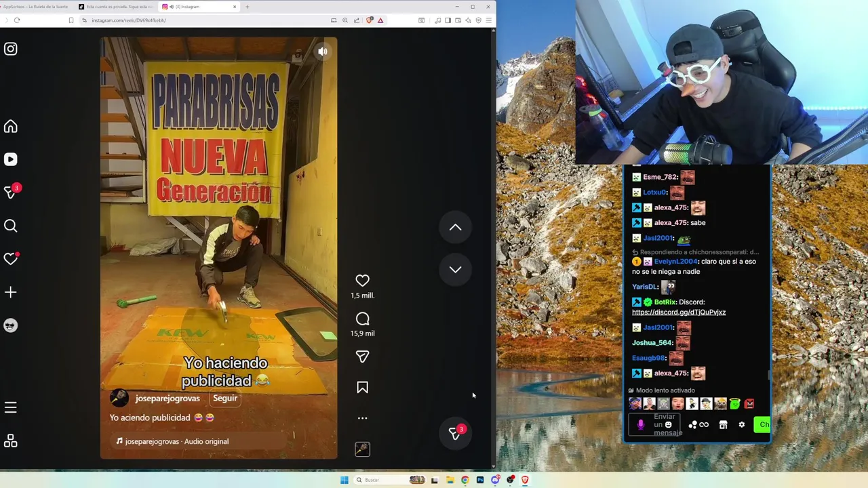Open zoom magnifier in address bar
This screenshot has height=488, width=868.
coord(345,20)
